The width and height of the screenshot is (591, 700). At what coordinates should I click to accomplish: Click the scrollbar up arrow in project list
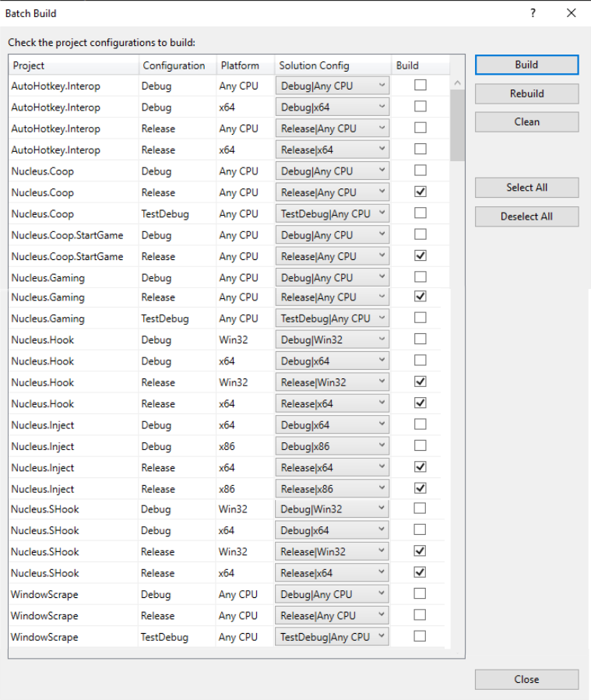pyautogui.click(x=457, y=83)
